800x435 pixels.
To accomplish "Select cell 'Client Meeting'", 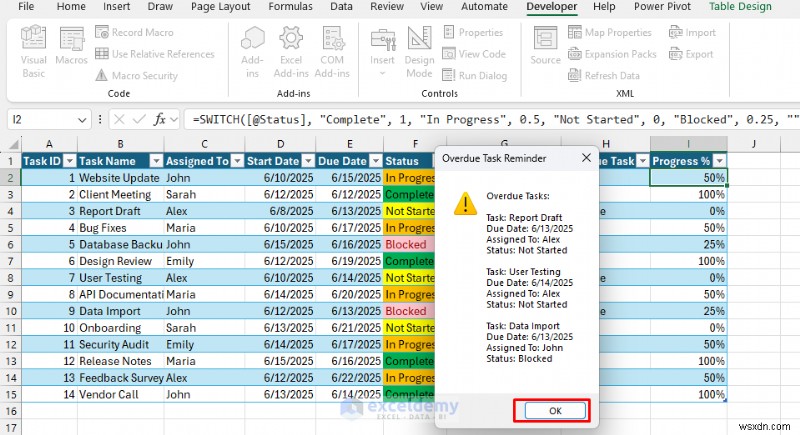I will click(120, 194).
